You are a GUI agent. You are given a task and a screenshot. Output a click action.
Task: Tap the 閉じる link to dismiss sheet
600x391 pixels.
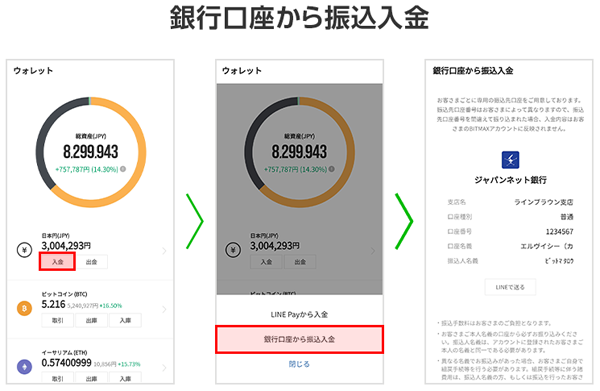tap(299, 364)
